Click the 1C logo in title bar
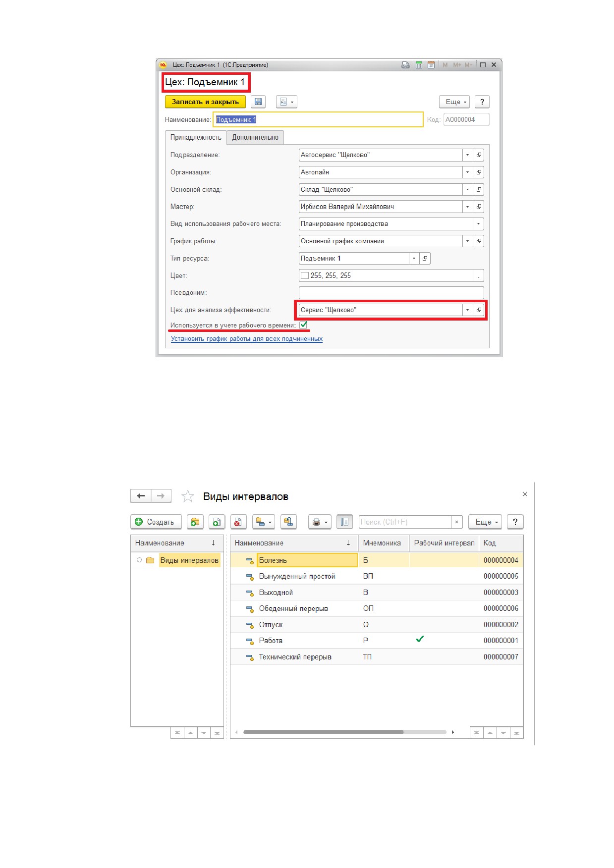This screenshot has width=614, height=868. 163,65
